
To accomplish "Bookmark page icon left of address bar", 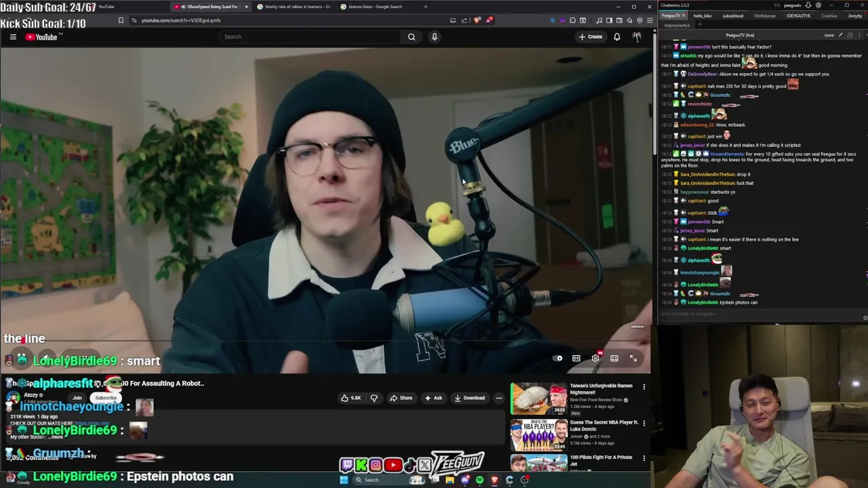I will [x=121, y=20].
